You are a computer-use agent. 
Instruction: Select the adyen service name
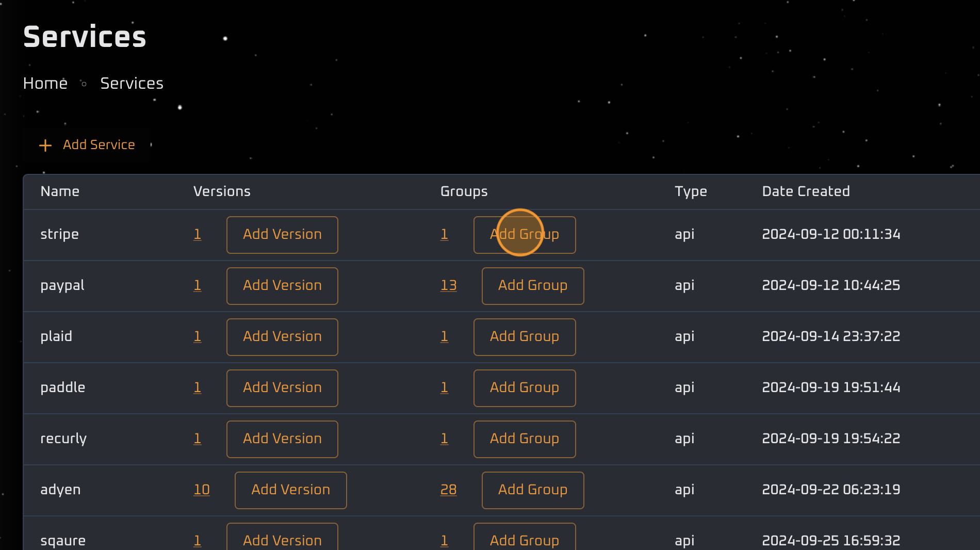[60, 490]
